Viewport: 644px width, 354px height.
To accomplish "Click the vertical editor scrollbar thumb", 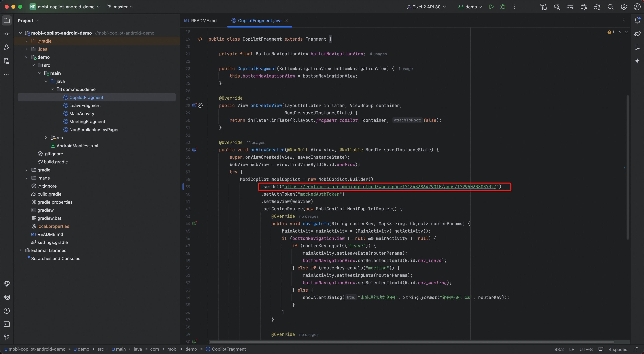I will click(628, 167).
